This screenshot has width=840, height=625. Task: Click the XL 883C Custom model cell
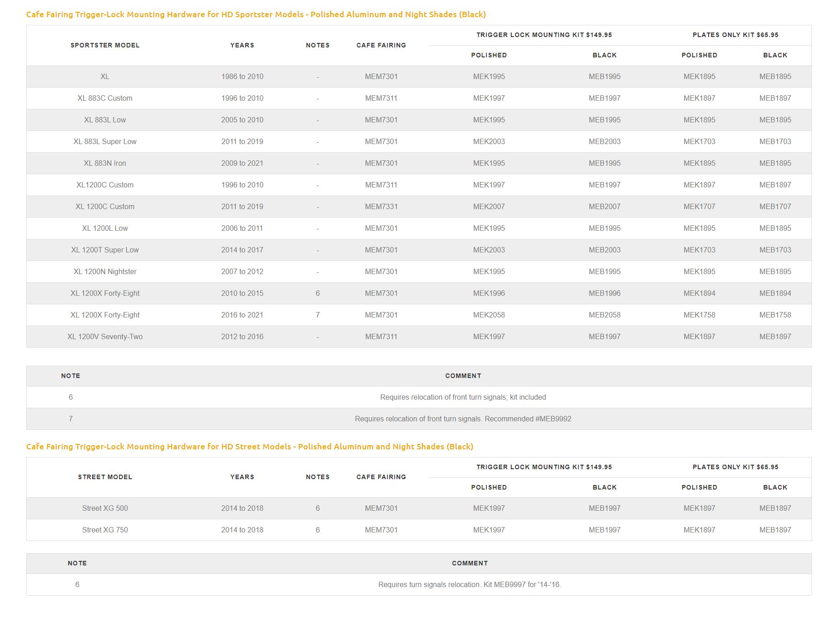[x=105, y=98]
